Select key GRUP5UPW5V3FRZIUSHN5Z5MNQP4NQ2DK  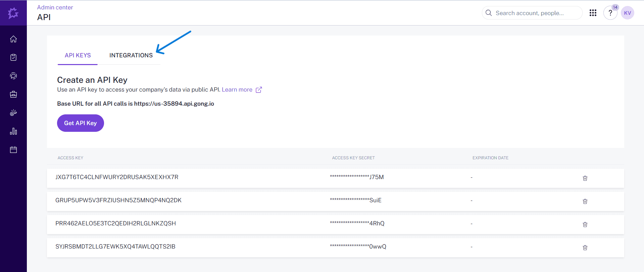(118, 200)
